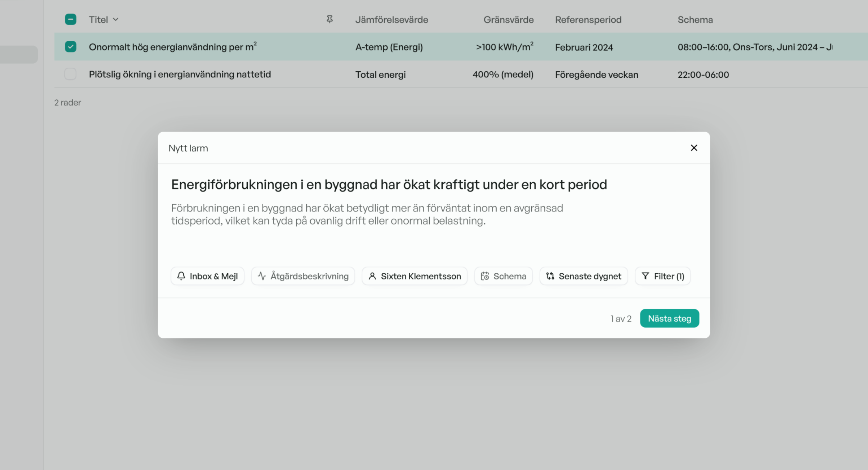
Task: Click the funnel icon on Filter (1)
Action: [645, 276]
